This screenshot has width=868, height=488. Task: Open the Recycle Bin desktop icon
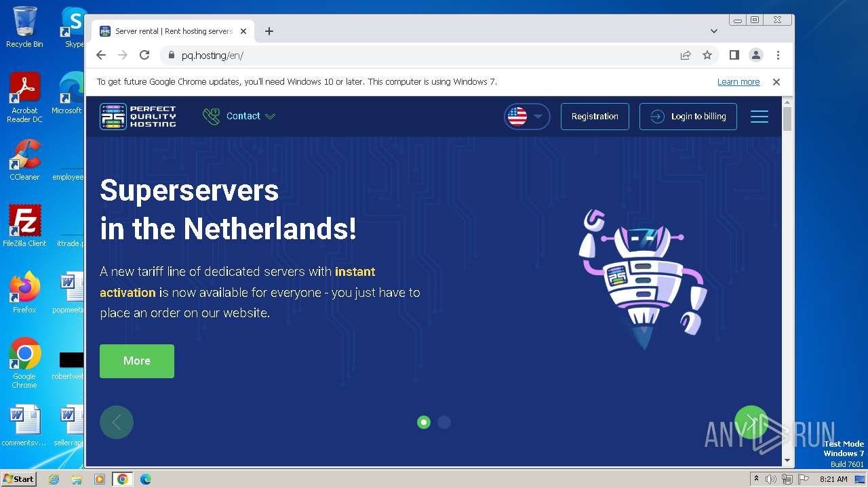24,27
